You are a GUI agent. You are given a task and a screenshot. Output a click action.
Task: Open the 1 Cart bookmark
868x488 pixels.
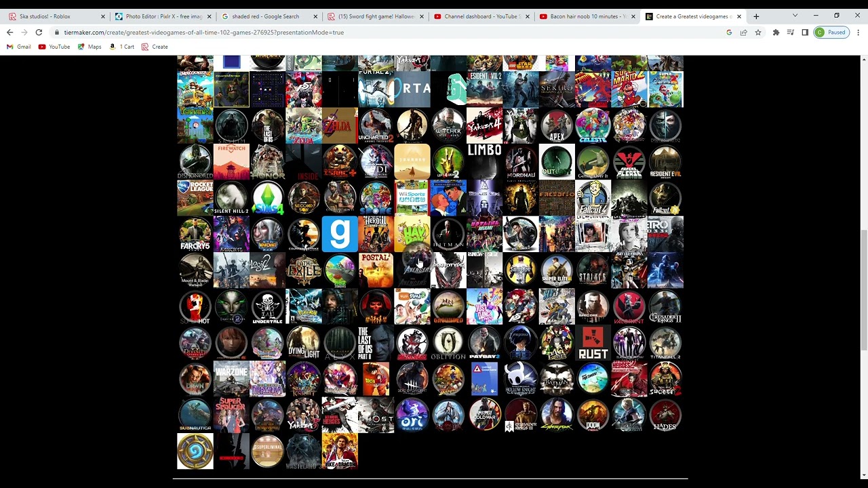(x=122, y=47)
